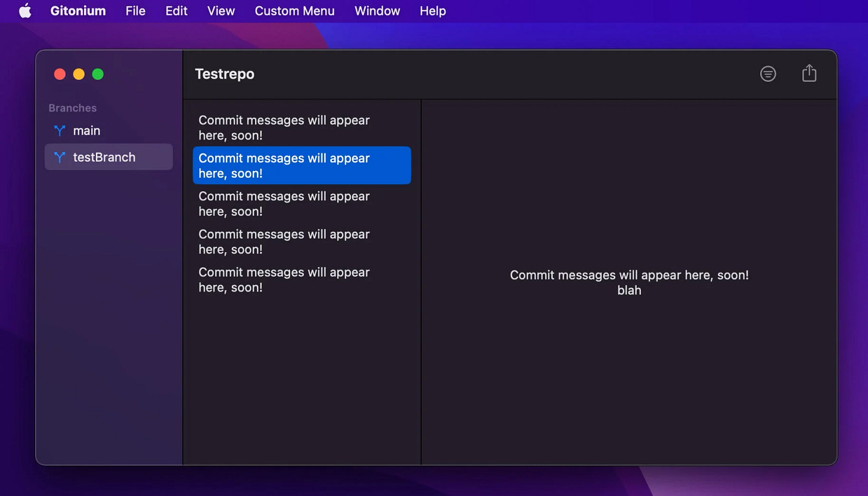Open the View menu
This screenshot has height=496, width=868.
point(221,11)
